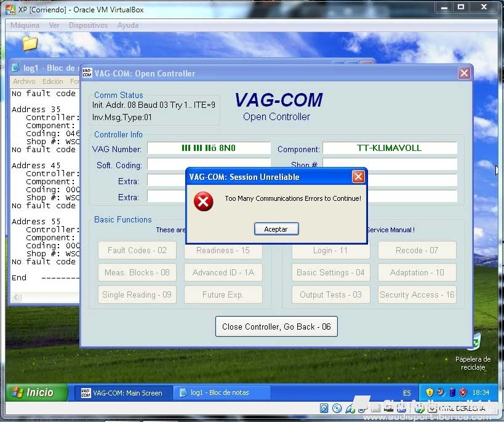The height and width of the screenshot is (422, 504).
Task: Click the first Extra field
Action: (x=167, y=180)
